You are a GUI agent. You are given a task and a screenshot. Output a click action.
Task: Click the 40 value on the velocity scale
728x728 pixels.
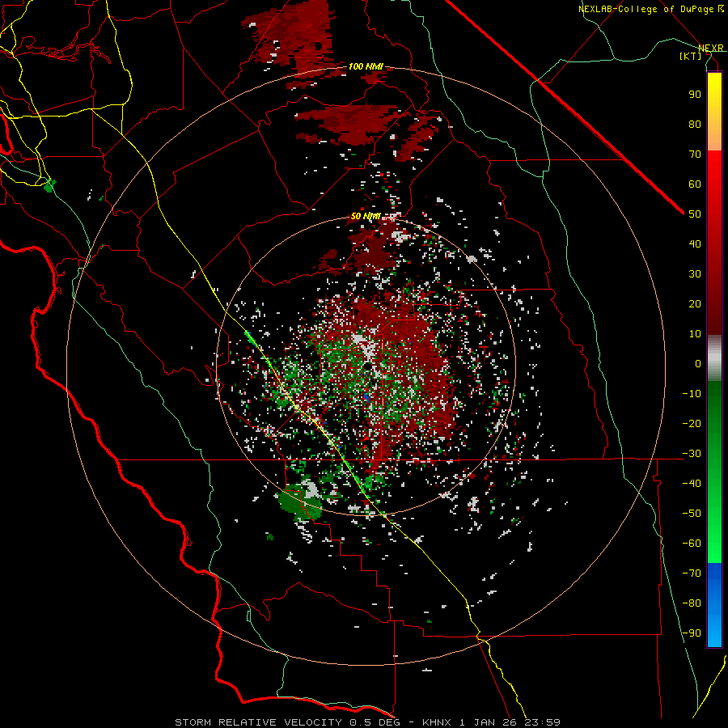(x=695, y=244)
